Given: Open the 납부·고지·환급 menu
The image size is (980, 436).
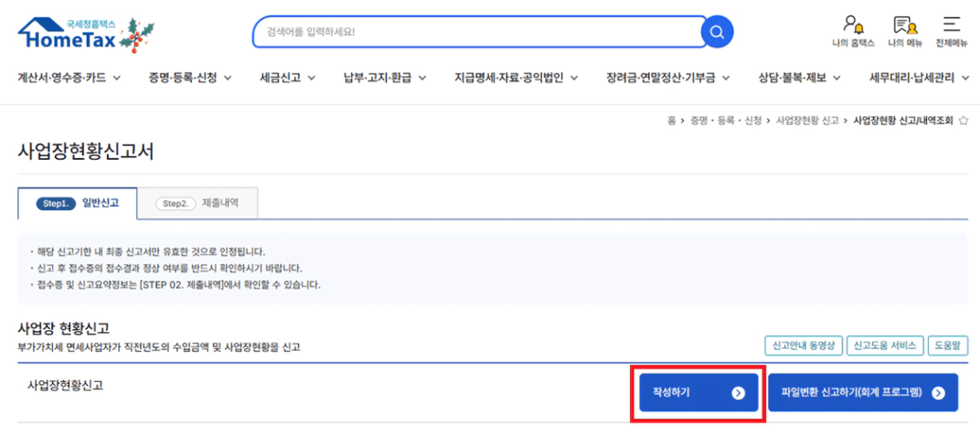Looking at the screenshot, I should pyautogui.click(x=385, y=78).
